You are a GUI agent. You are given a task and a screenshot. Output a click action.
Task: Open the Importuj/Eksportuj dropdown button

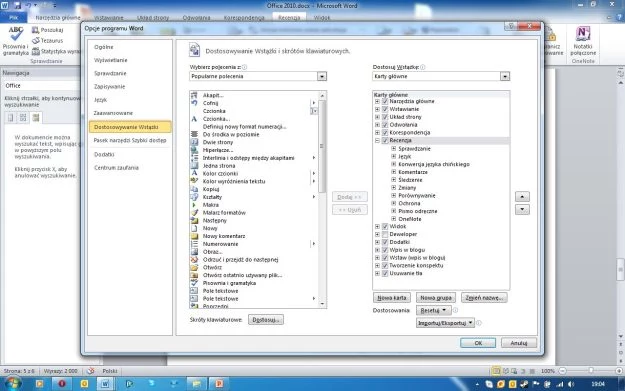[x=445, y=323]
